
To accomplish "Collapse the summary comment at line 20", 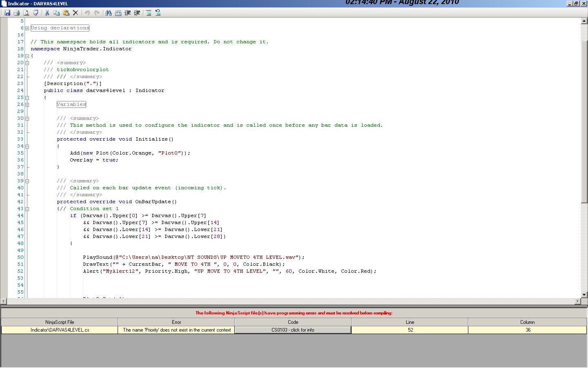I will pyautogui.click(x=27, y=63).
